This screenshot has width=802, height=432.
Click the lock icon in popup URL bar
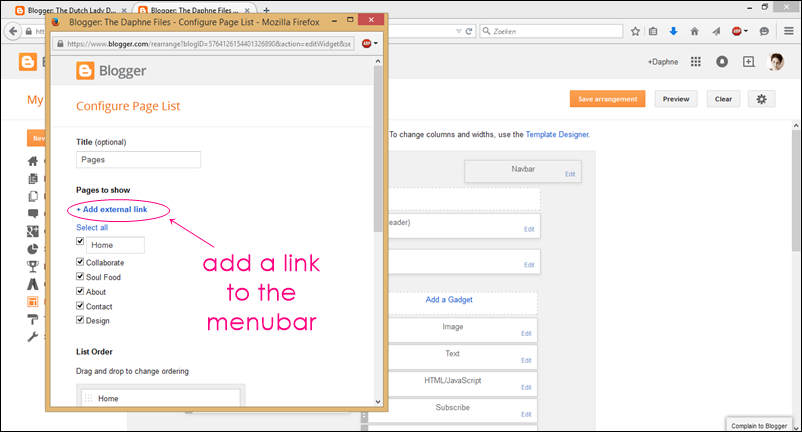pyautogui.click(x=60, y=44)
